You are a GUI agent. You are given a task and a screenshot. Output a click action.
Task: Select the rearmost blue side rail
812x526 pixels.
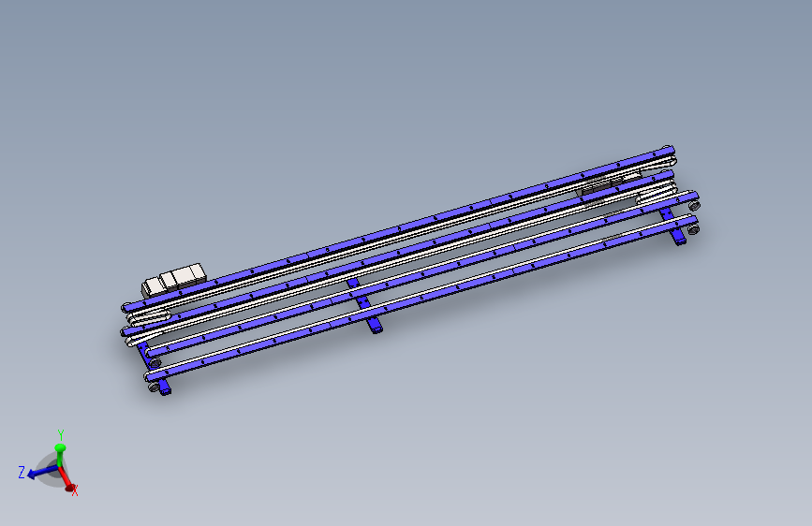399,227
